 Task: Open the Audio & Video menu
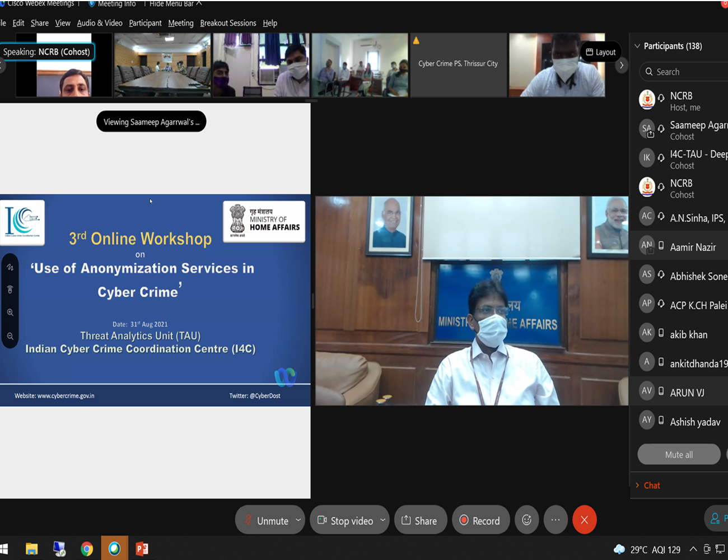click(x=100, y=23)
